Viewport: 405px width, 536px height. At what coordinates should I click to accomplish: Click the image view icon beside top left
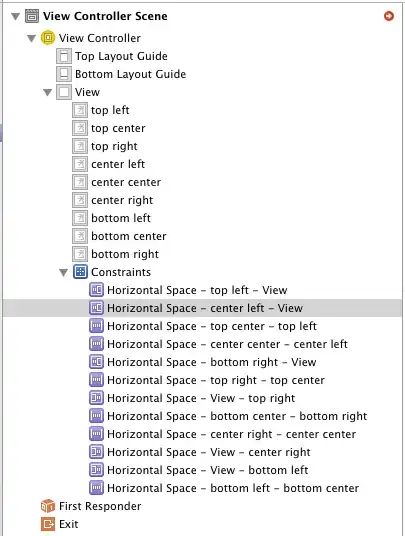(x=80, y=110)
